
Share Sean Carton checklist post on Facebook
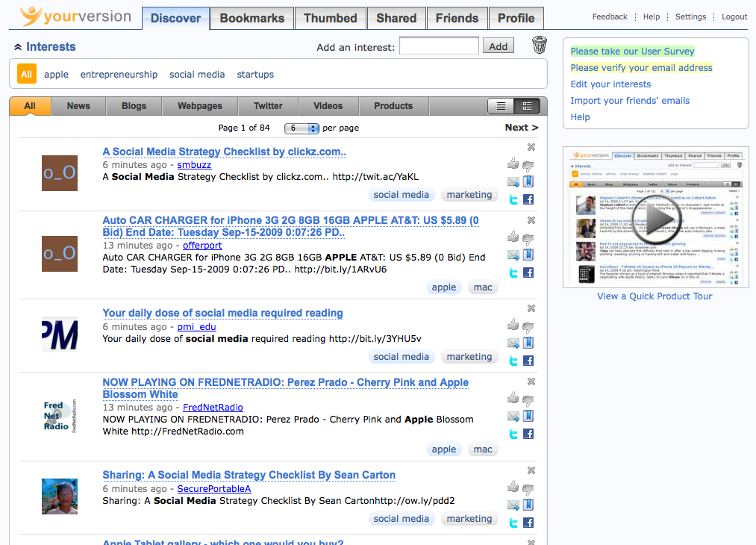tap(528, 523)
